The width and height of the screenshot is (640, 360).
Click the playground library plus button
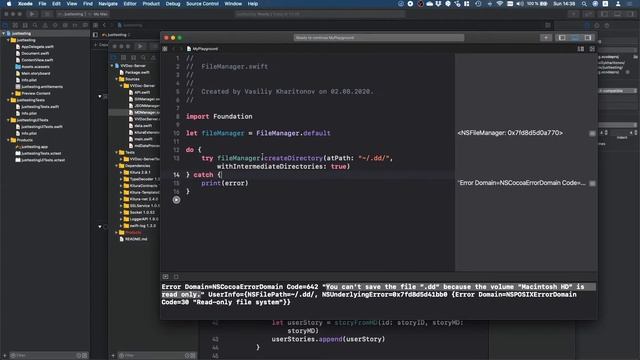pyautogui.click(x=546, y=38)
